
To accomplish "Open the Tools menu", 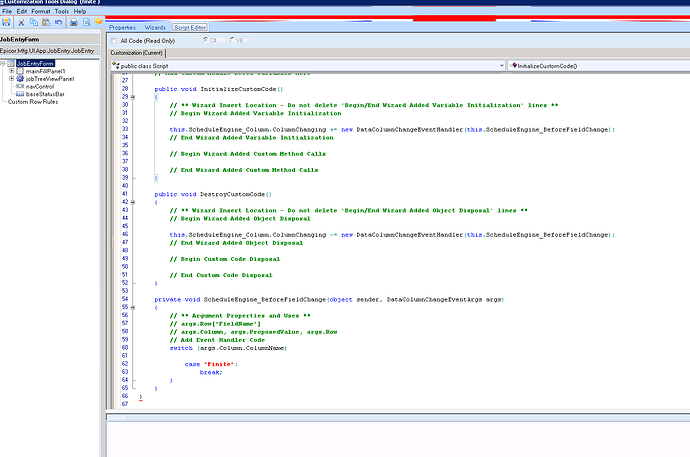I will click(x=62, y=11).
